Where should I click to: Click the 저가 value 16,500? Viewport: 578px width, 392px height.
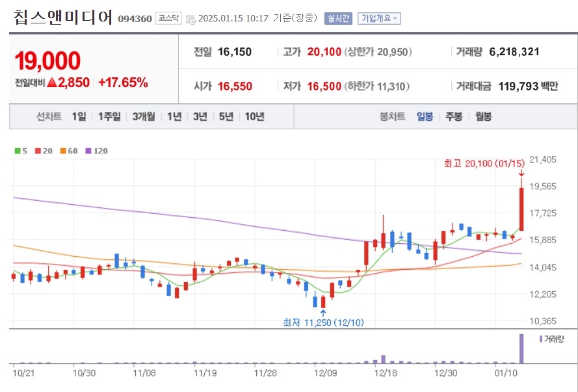click(x=324, y=86)
